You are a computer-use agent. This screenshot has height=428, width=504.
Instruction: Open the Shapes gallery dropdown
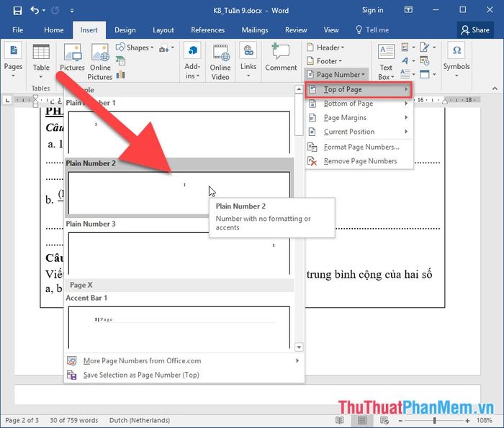point(135,47)
